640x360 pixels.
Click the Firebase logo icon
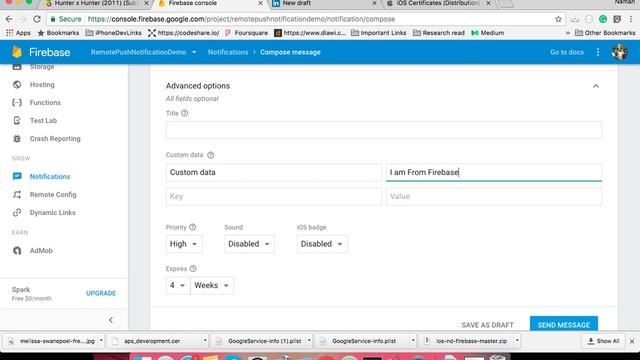click(17, 52)
